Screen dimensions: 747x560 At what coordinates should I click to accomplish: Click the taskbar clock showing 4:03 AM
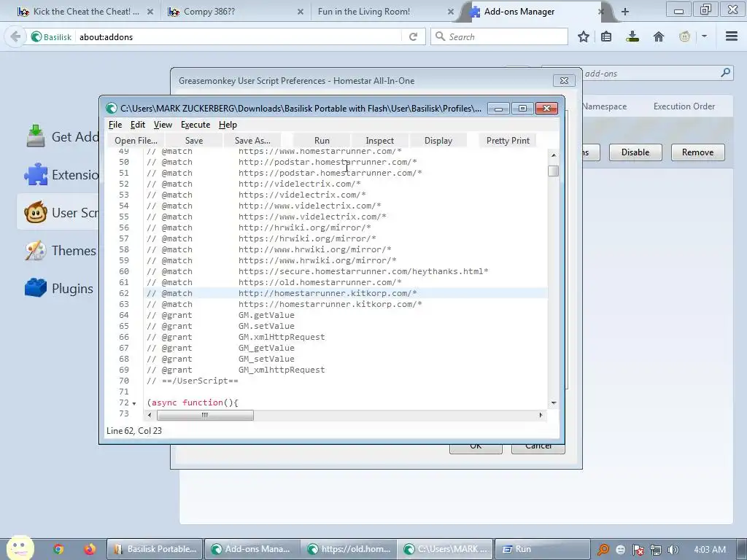coord(709,549)
